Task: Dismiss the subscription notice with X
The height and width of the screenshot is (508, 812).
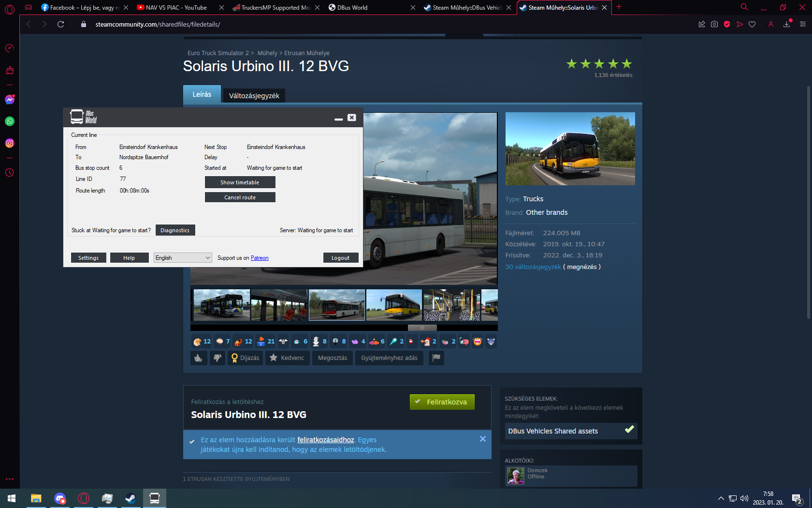Action: point(483,439)
